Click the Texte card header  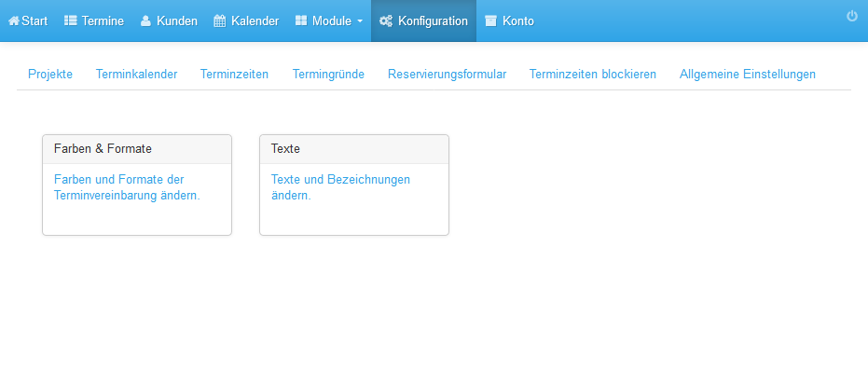point(354,149)
